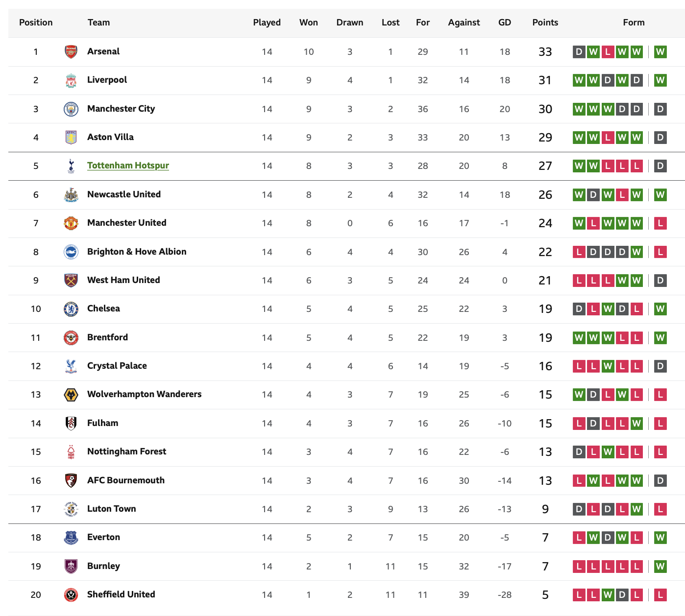Click the Everton club crest icon
This screenshot has width=685, height=616.
pos(71,538)
